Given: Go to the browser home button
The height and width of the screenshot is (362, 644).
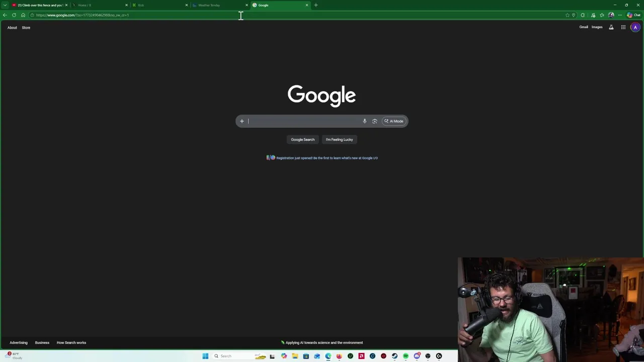Looking at the screenshot, I should [23, 15].
